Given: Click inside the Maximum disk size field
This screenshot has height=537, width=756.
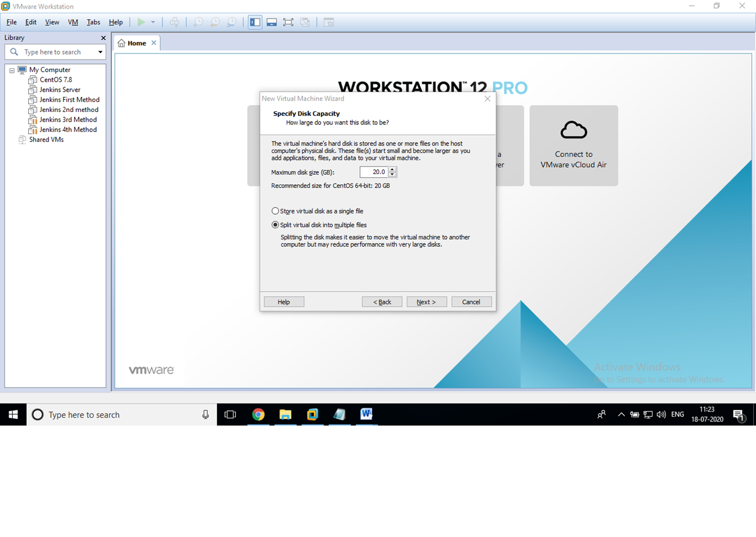Looking at the screenshot, I should (373, 172).
